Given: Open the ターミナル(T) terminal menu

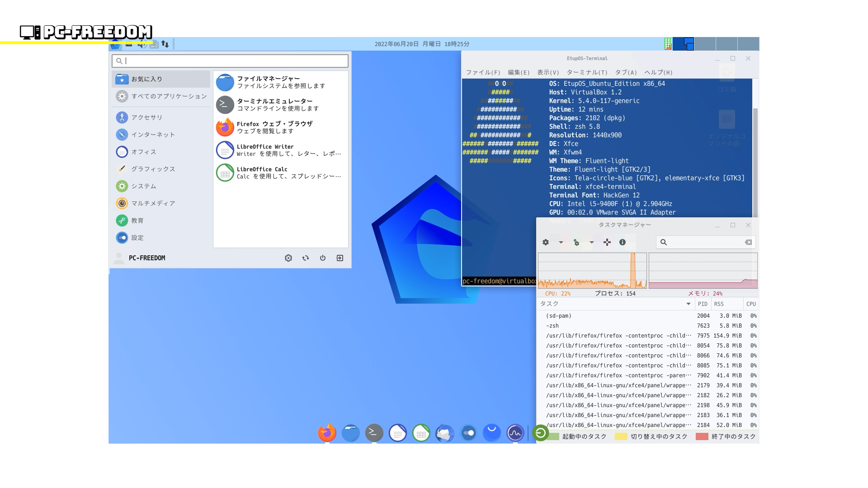Looking at the screenshot, I should pyautogui.click(x=587, y=72).
